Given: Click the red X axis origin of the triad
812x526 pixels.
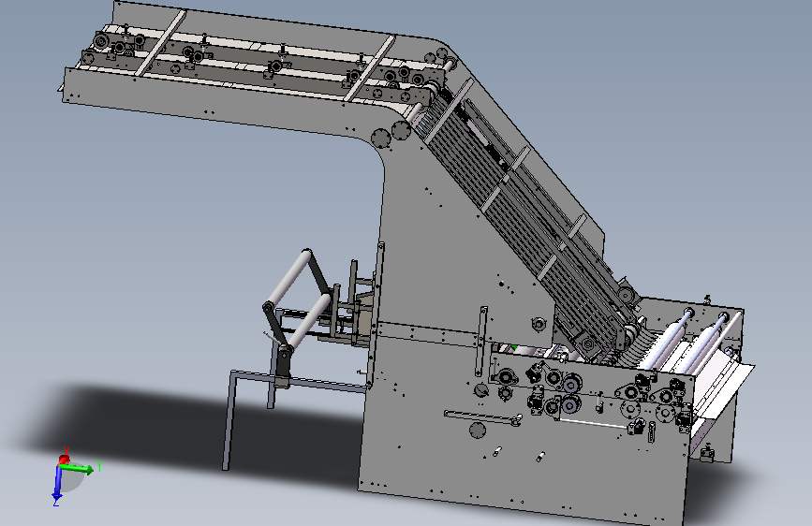Looking at the screenshot, I should [x=65, y=459].
